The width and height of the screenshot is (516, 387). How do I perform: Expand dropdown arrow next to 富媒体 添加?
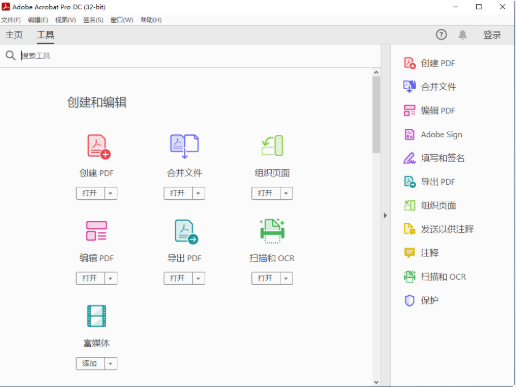point(111,363)
